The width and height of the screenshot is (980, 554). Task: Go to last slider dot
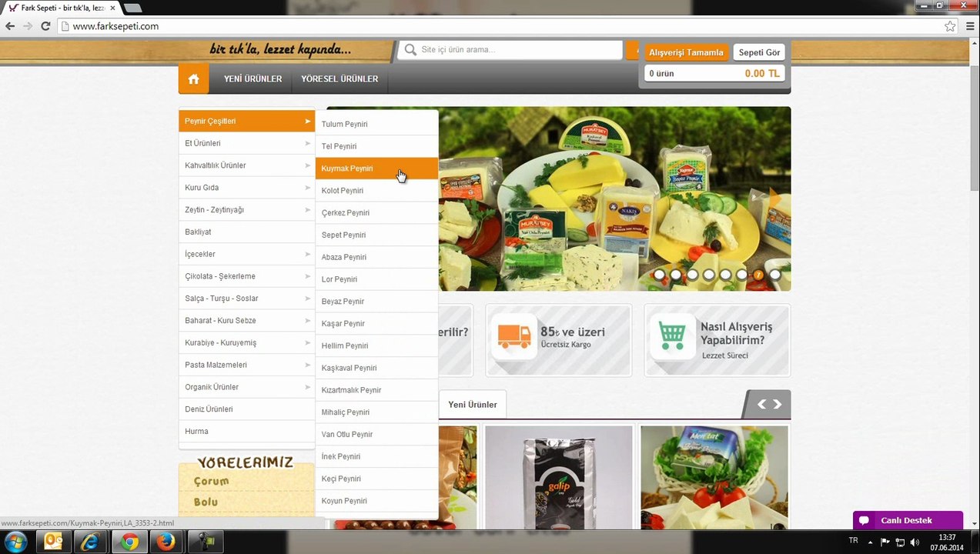pos(775,275)
